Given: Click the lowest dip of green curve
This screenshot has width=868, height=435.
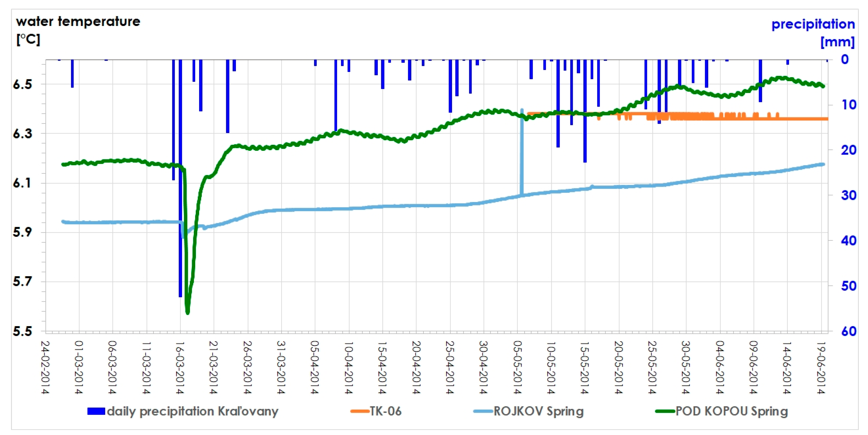Looking at the screenshot, I should 188,313.
